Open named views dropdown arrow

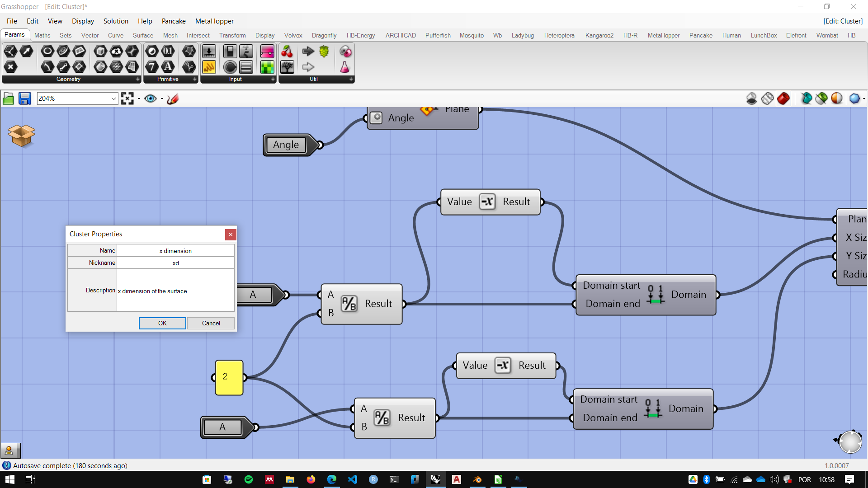click(x=162, y=99)
